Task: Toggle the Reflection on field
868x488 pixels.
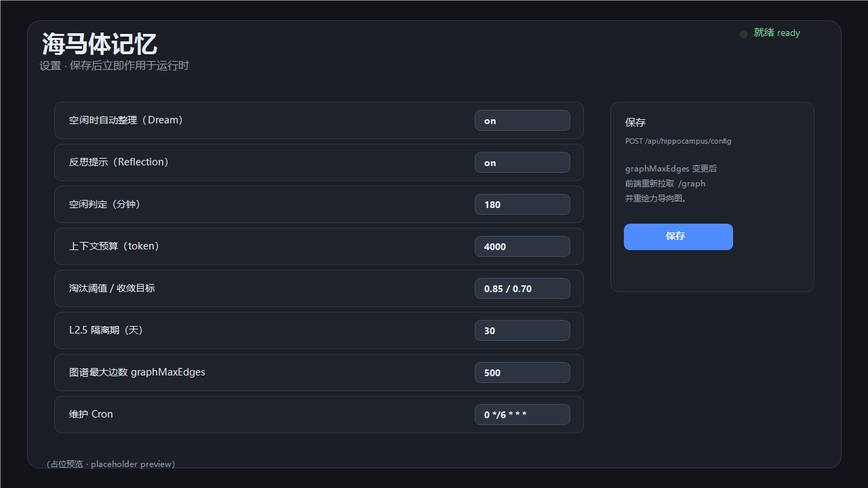Action: coord(522,163)
